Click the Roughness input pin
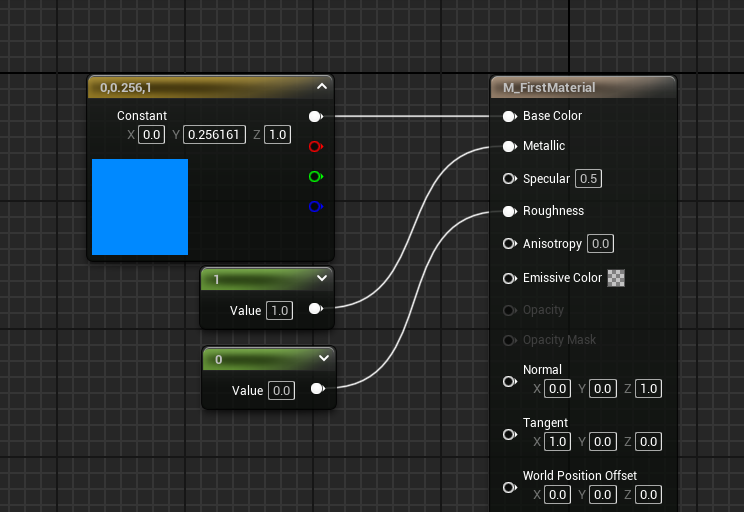 click(510, 211)
